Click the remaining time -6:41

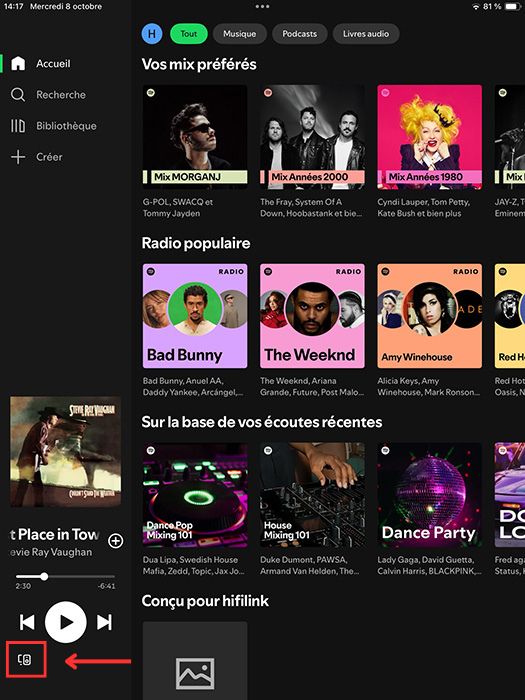click(x=106, y=586)
